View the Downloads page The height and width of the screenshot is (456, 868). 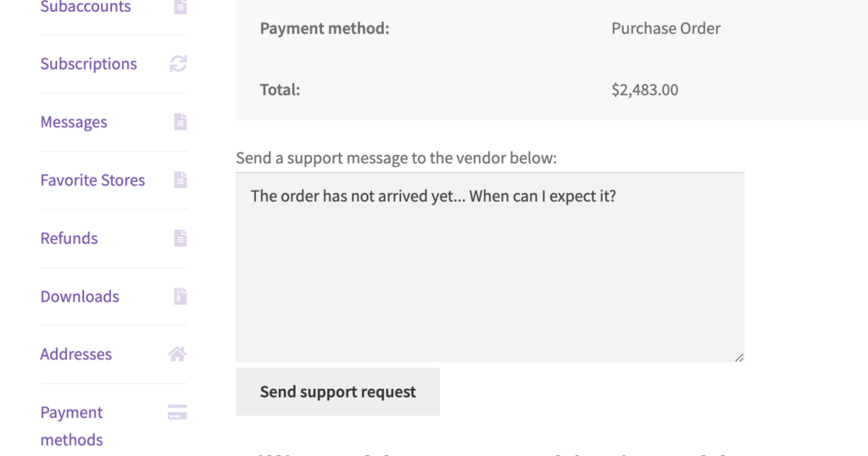tap(80, 296)
